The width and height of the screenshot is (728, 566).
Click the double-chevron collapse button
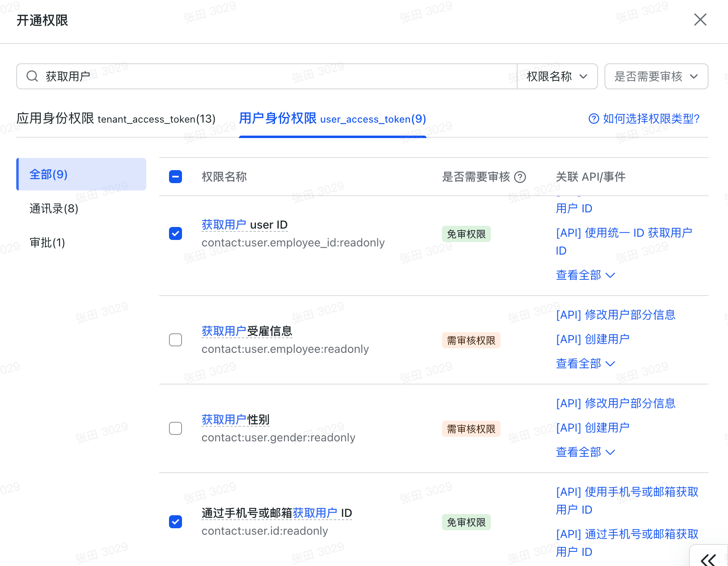coord(708,559)
